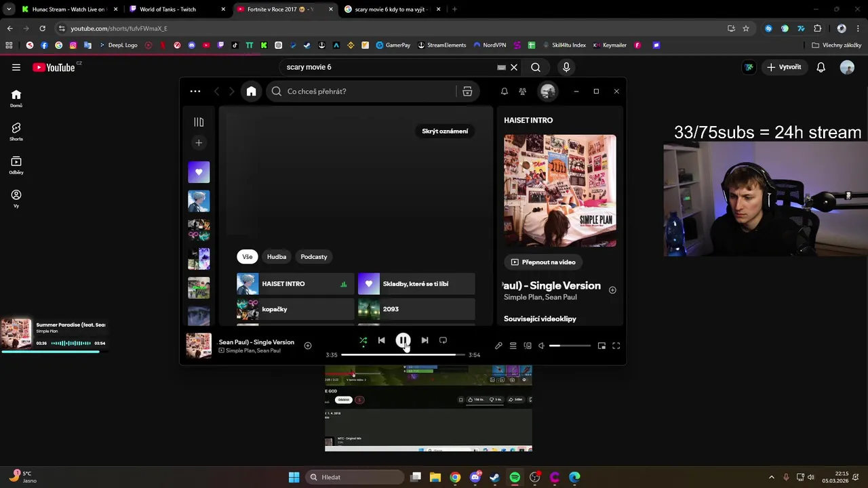Image resolution: width=868 pixels, height=488 pixels.
Task: Skip to next track in Spotify
Action: [425, 340]
